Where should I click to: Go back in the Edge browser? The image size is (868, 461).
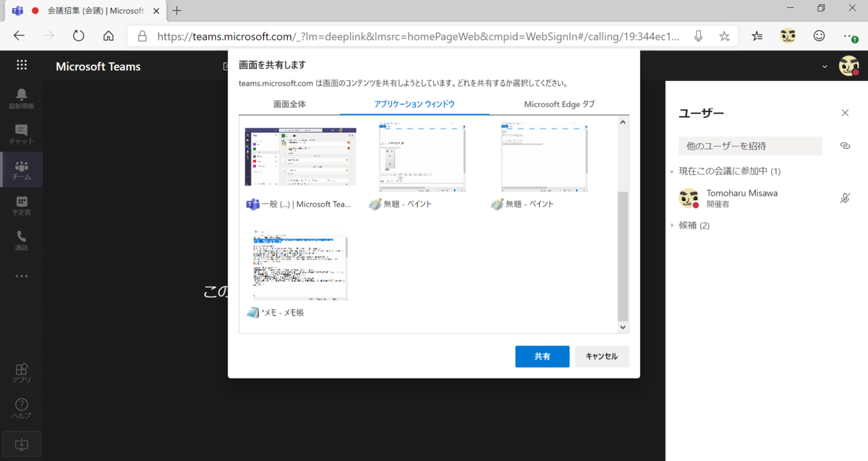[20, 36]
